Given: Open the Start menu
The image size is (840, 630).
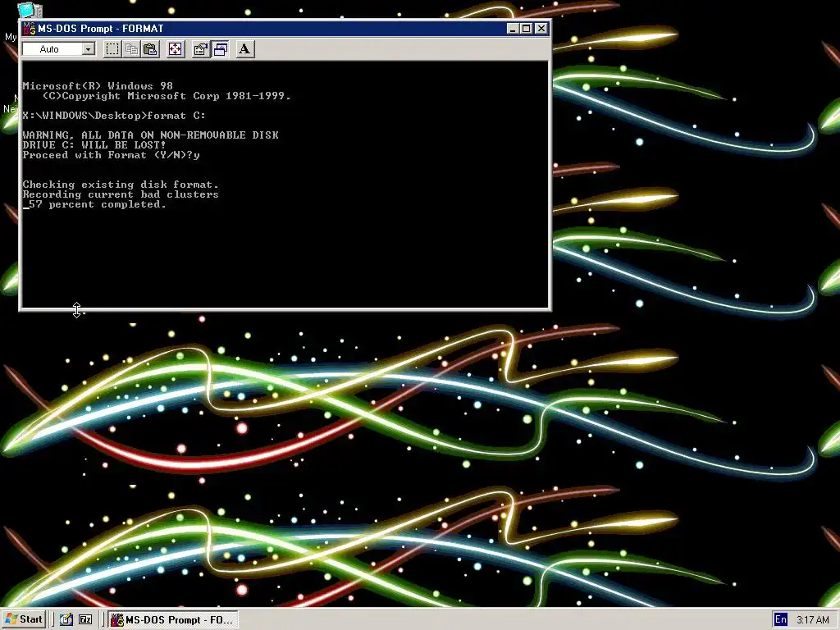Looking at the screenshot, I should [24, 619].
